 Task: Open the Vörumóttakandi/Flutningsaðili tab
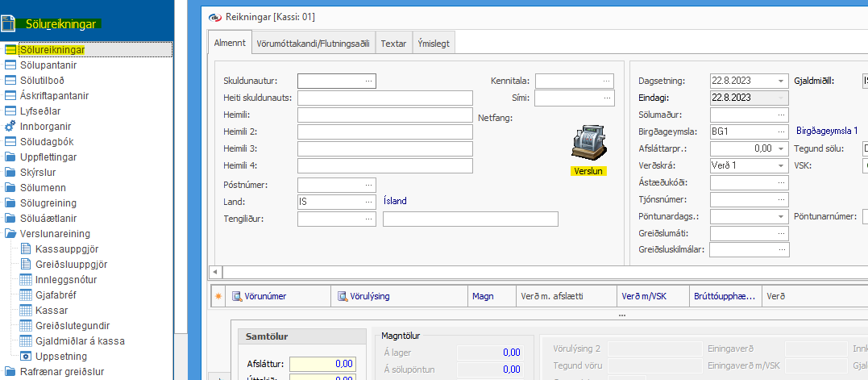[x=313, y=43]
